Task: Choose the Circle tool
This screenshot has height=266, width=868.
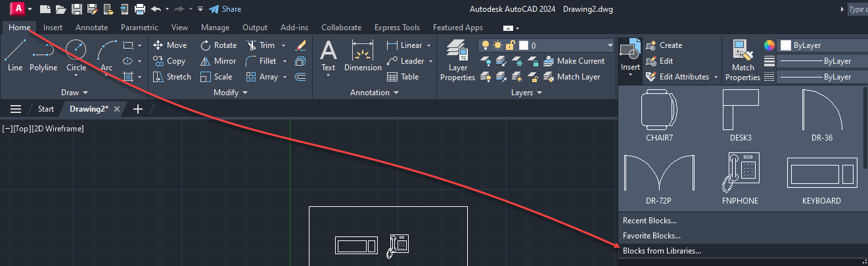Action: click(76, 55)
